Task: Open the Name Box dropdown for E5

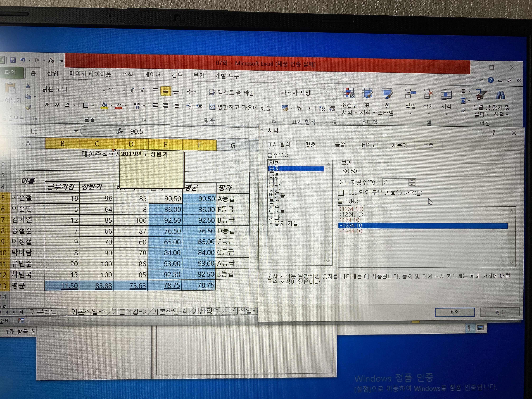Action: click(76, 131)
